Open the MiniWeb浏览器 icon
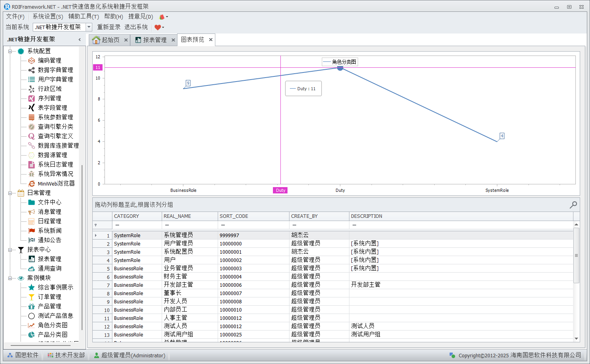Screen dimensions: 590x364 (x=32, y=184)
